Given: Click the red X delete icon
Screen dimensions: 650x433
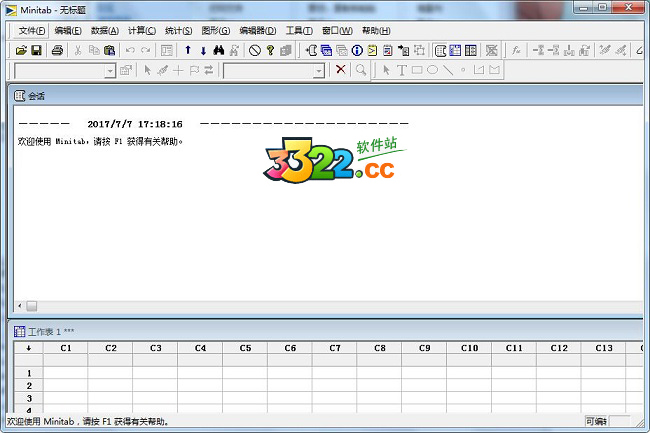Looking at the screenshot, I should click(341, 70).
